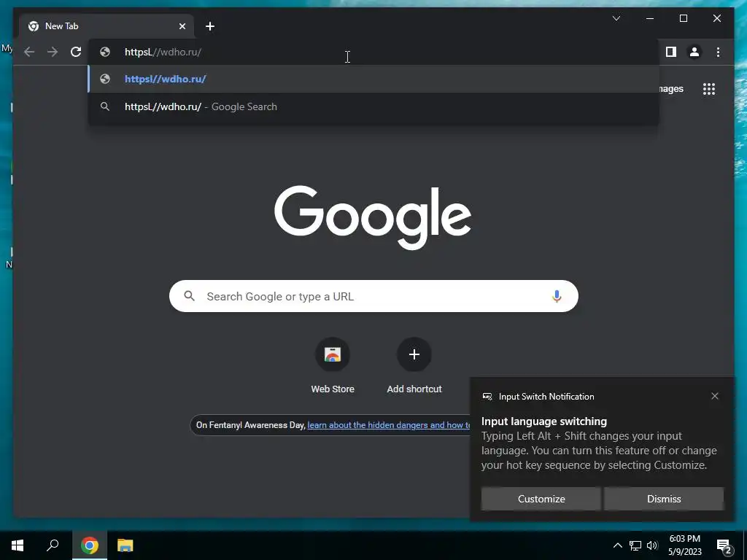
Task: Open File Explorer from the taskbar
Action: tap(125, 545)
